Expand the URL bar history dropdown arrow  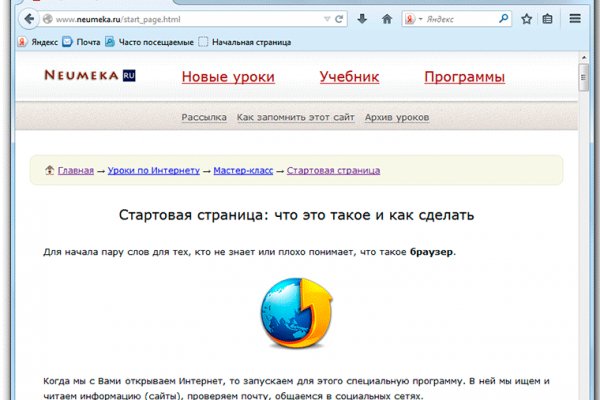[327, 19]
